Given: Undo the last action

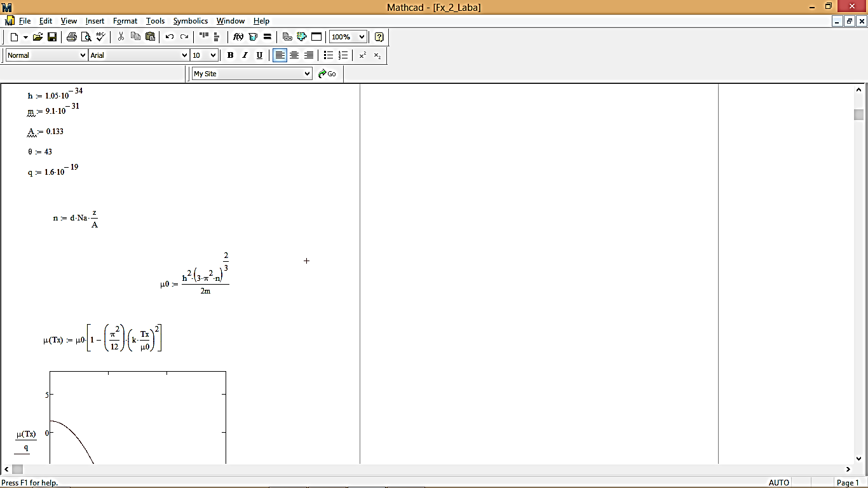Looking at the screenshot, I should pyautogui.click(x=170, y=37).
